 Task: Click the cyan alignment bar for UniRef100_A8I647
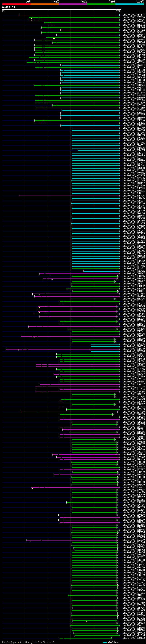pyautogui.click(x=69, y=15)
